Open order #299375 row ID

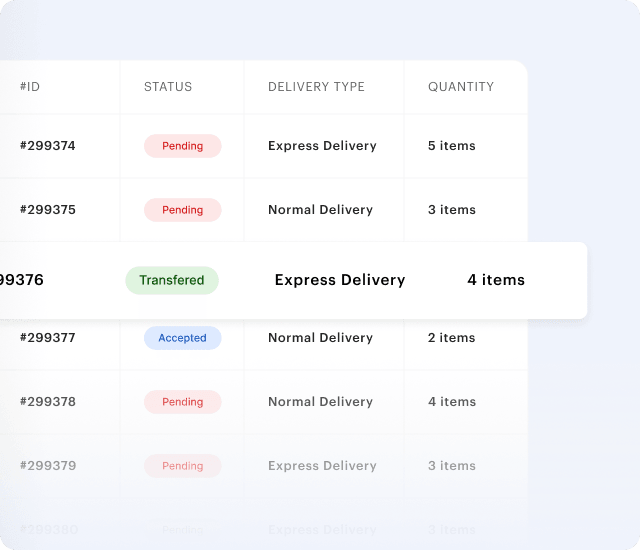[48, 210]
